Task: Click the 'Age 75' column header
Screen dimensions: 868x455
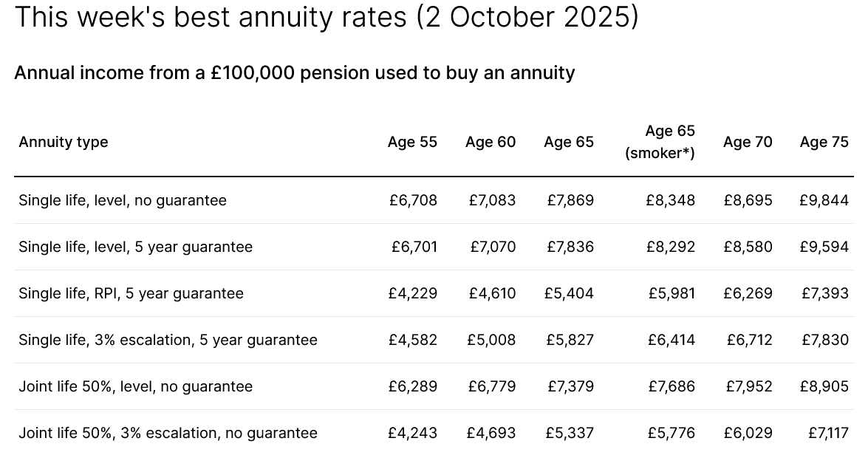Action: click(x=824, y=142)
